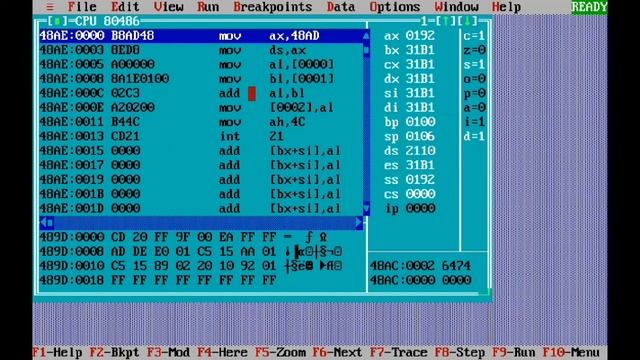Screen dimensions: 640x360
Task: Toggle the auxiliary flag a=0
Action: coord(474,108)
